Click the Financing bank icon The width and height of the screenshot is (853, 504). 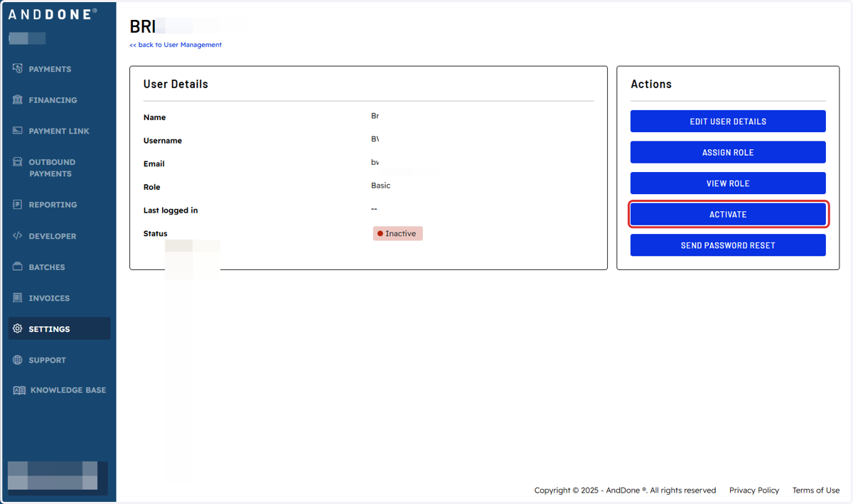tap(18, 100)
